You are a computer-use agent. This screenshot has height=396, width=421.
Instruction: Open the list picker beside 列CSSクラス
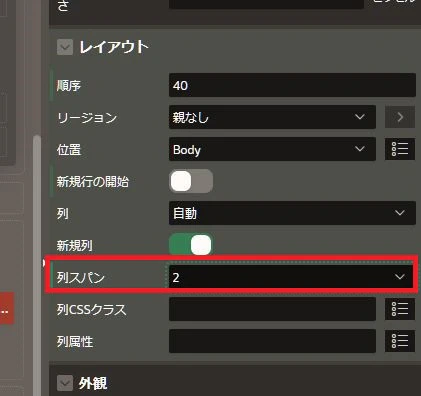click(400, 309)
